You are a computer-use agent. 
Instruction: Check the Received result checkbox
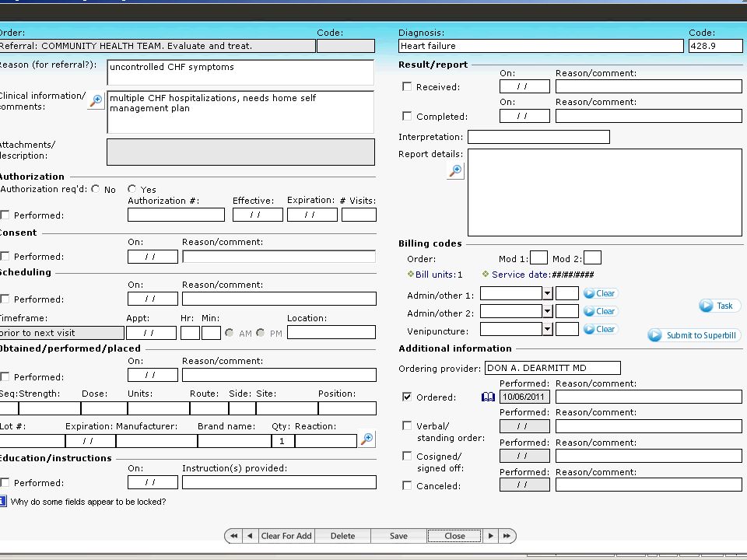click(x=407, y=86)
